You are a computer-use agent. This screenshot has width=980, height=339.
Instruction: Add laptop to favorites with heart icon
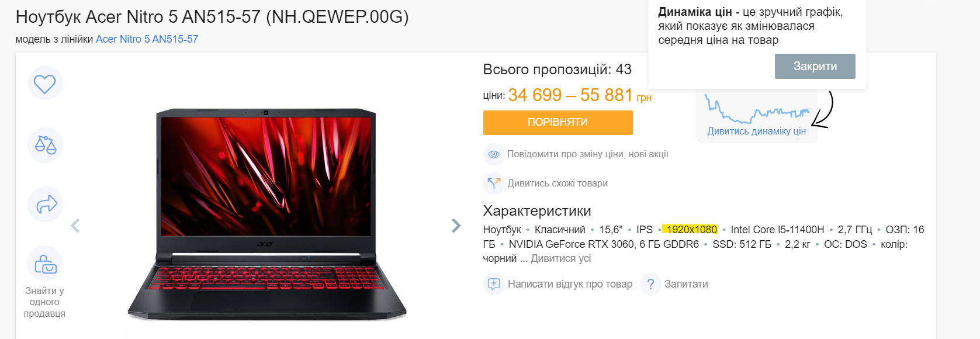tap(44, 84)
